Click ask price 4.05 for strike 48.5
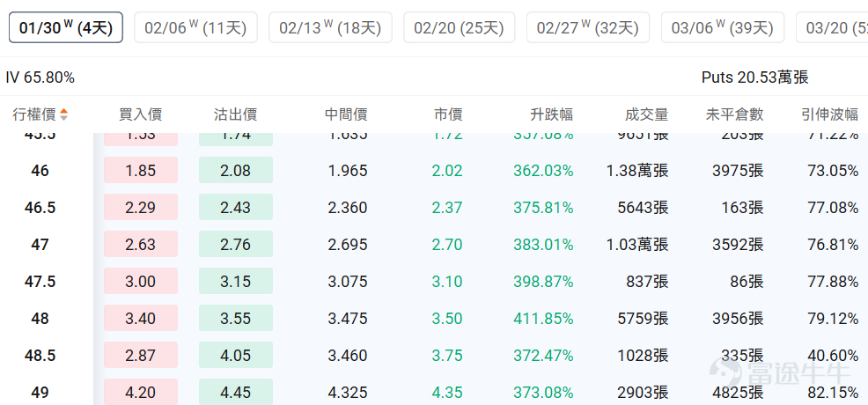This screenshot has width=868, height=405. 236,355
